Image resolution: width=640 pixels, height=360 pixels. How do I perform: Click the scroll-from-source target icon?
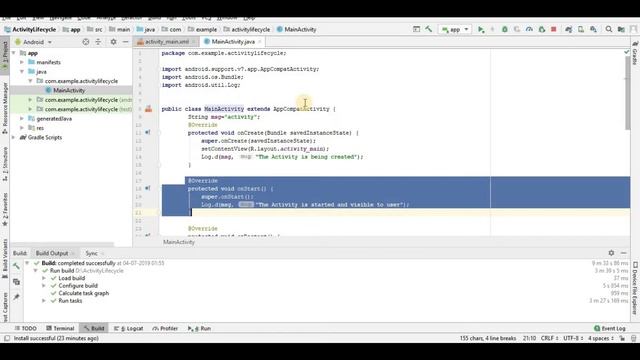click(x=86, y=42)
